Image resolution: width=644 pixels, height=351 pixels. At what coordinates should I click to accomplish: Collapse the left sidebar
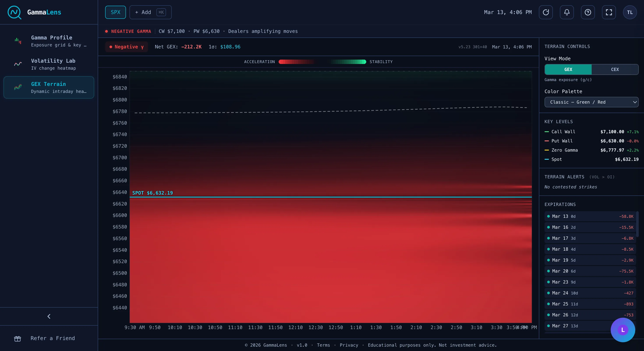point(49,316)
